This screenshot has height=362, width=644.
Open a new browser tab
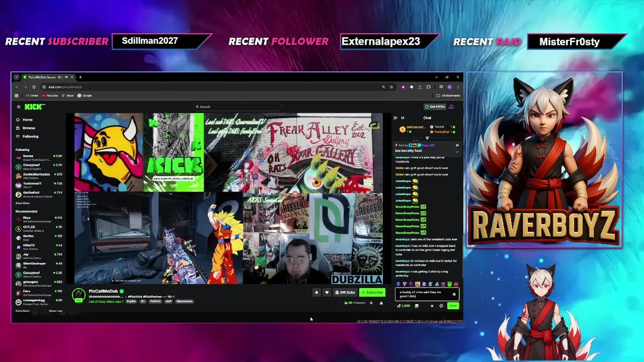[x=80, y=77]
